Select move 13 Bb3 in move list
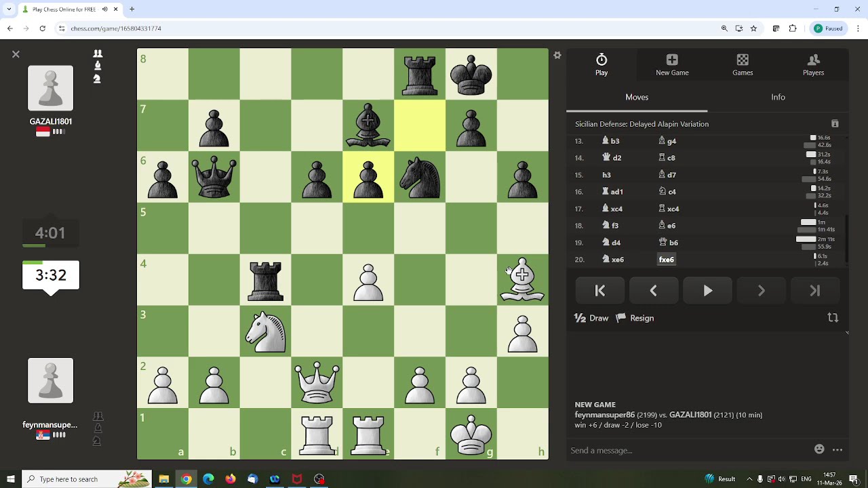The image size is (868, 488). click(611, 141)
